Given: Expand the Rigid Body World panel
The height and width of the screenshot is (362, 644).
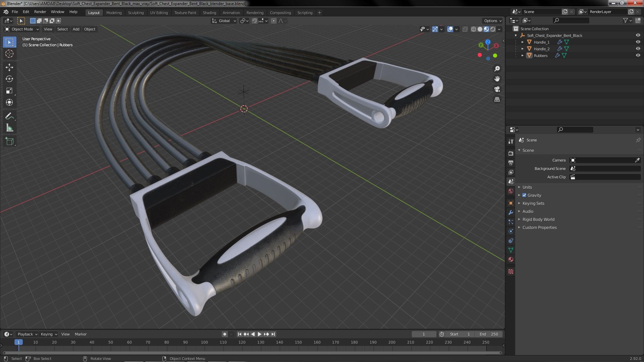Looking at the screenshot, I should tap(538, 219).
